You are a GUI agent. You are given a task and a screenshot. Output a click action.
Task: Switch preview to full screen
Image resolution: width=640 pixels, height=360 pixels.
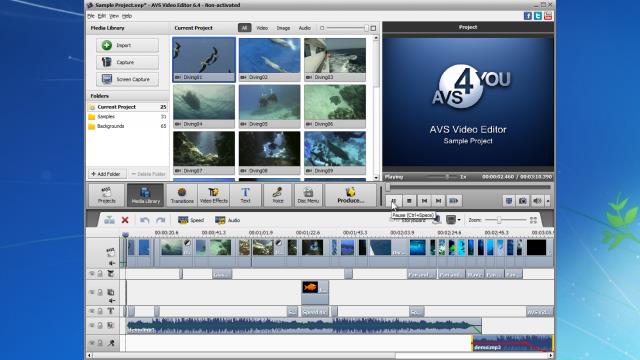tap(509, 201)
